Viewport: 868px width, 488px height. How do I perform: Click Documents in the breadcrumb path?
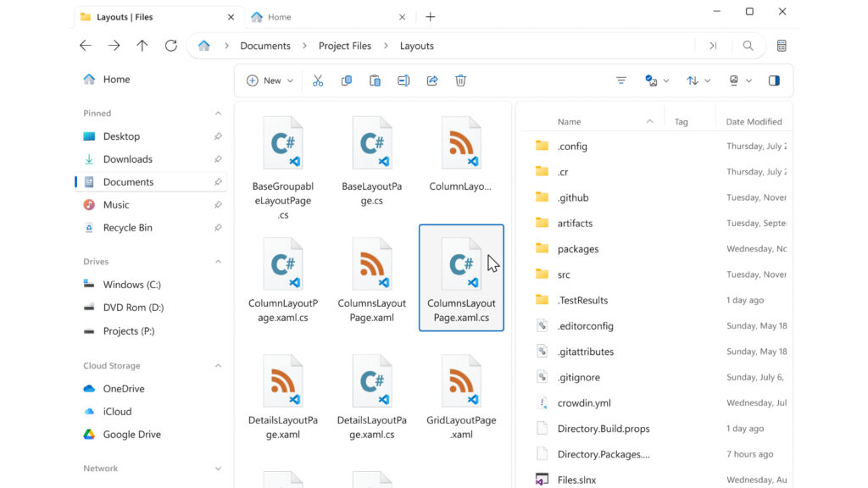(265, 46)
